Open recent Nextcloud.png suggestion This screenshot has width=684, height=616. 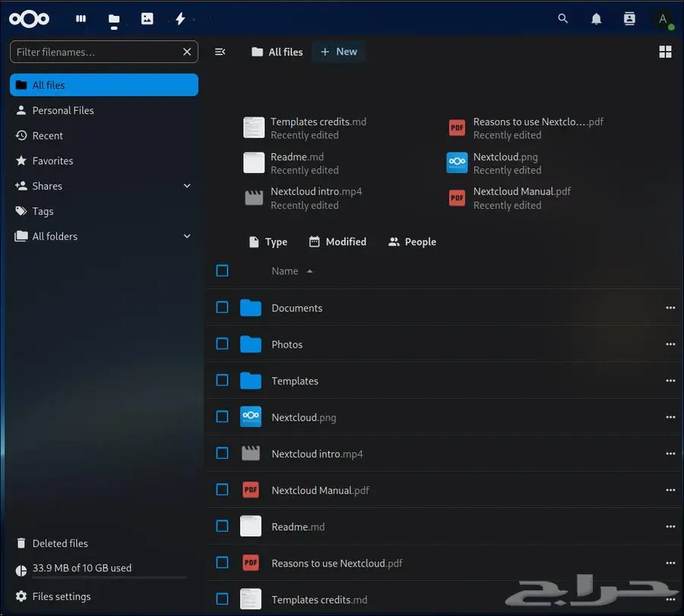[x=493, y=163]
